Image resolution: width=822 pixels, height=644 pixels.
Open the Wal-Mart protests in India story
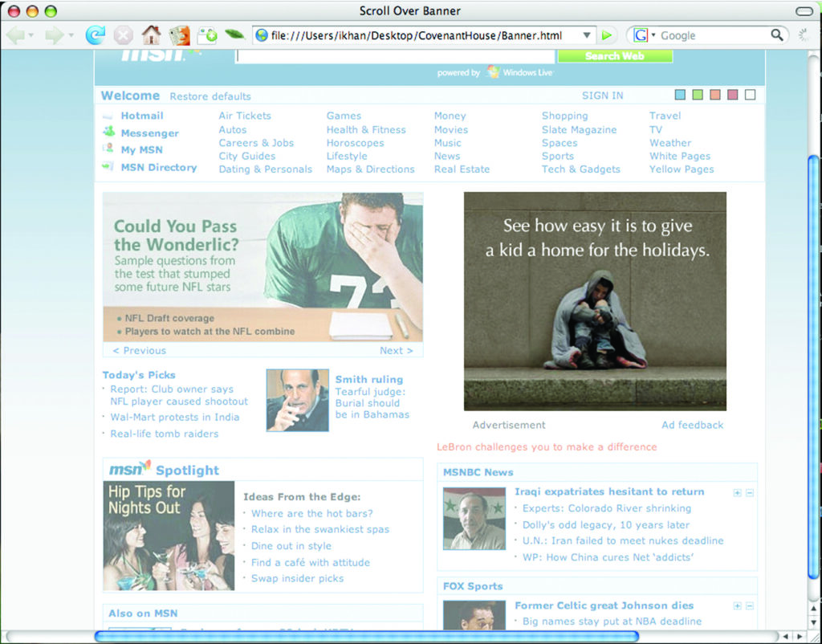coord(174,417)
